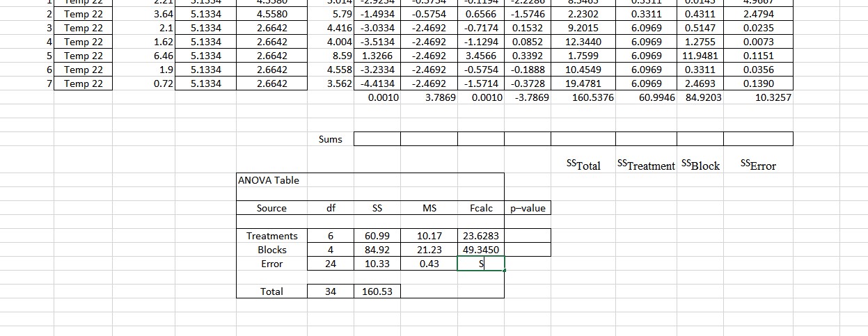Select the Total row label
868x336 pixels.
coord(271,291)
